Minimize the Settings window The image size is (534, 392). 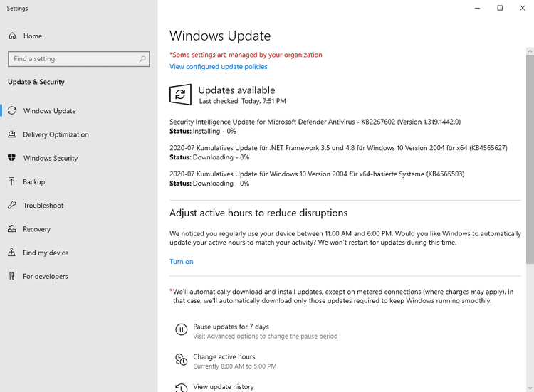coord(478,8)
